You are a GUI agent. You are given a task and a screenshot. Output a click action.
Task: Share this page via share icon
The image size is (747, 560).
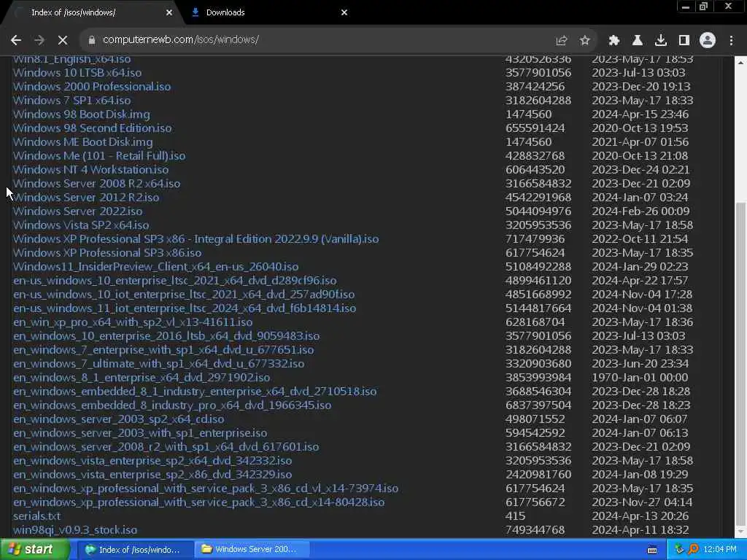[x=561, y=41]
